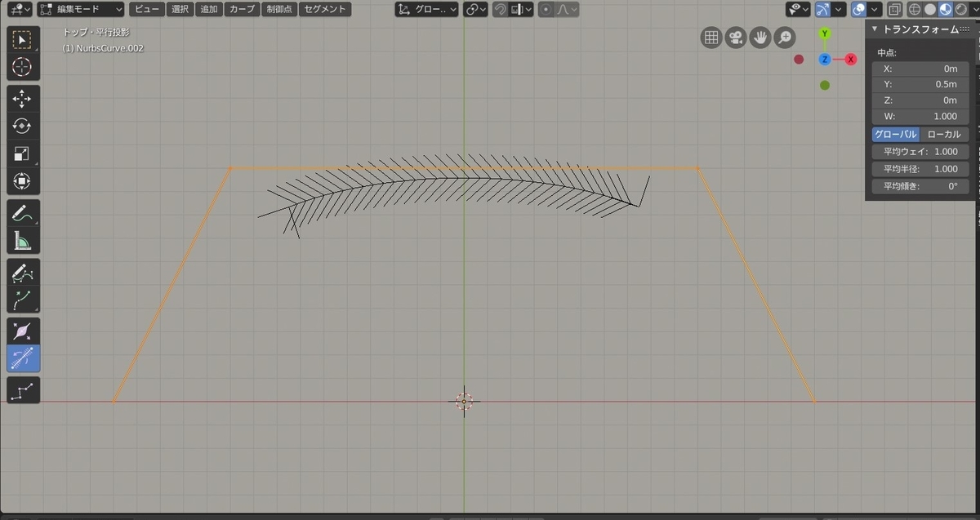Click the 3D cursor at origin
Viewport: 980px width, 520px height.
click(464, 401)
